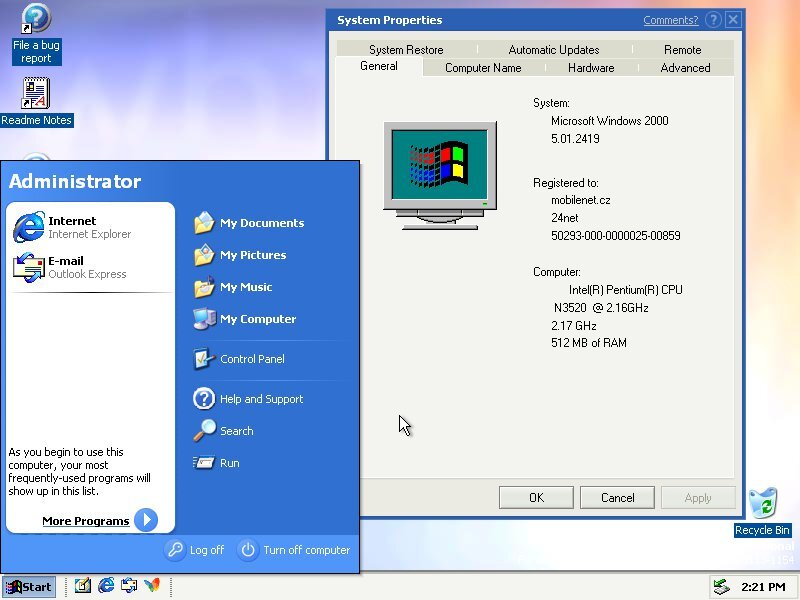Open My Computer in the Start menu
The image size is (800, 600).
[257, 319]
